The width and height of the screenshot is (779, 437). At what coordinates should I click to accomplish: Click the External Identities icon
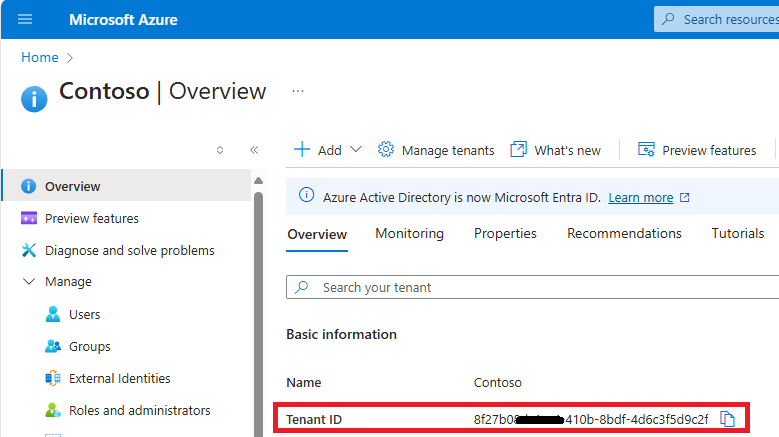pyautogui.click(x=53, y=378)
